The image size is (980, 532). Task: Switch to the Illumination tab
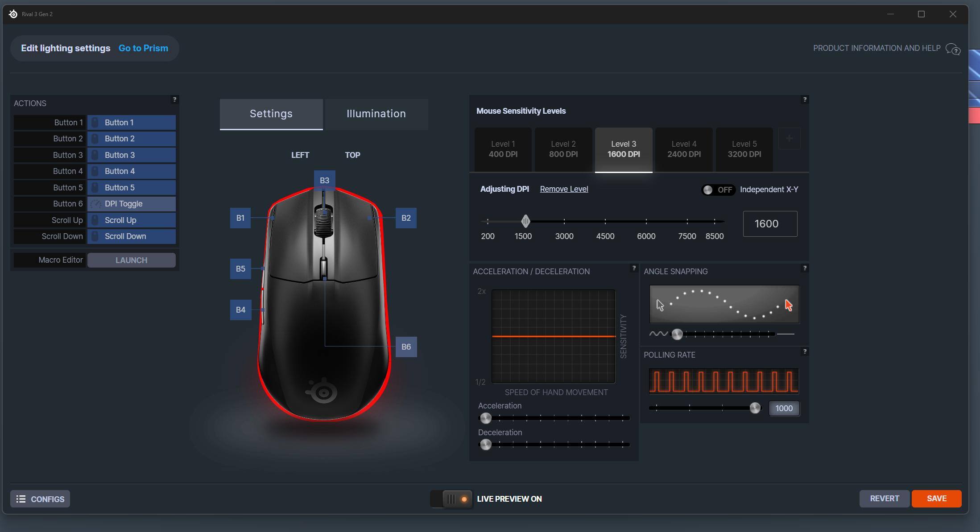(376, 114)
